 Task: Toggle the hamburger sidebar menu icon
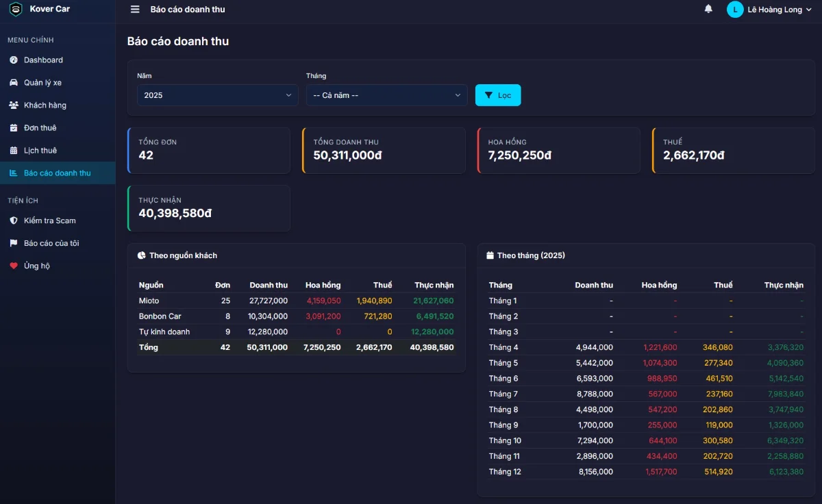pos(135,10)
